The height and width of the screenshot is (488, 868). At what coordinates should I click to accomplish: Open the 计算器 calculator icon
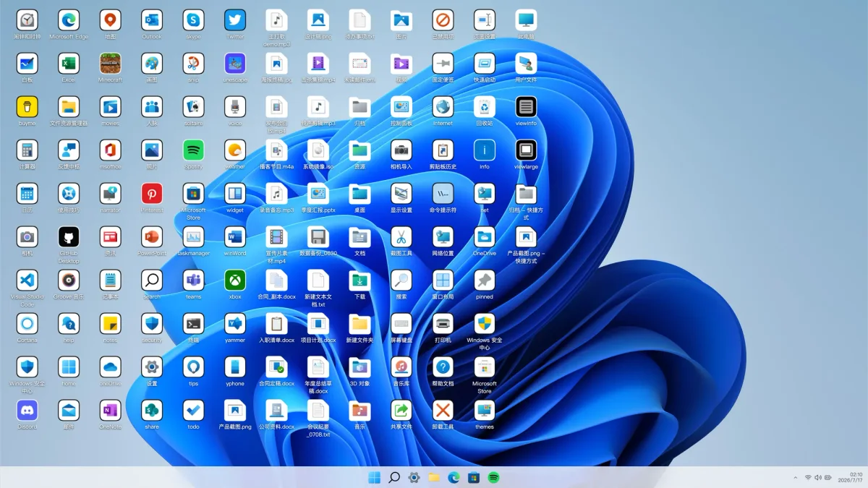pos(27,150)
